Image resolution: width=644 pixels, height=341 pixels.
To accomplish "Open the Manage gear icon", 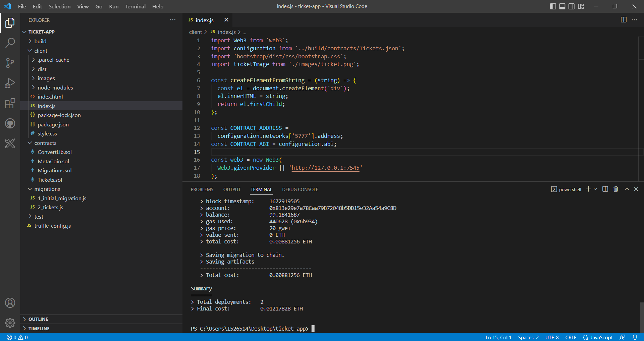I will (x=10, y=323).
